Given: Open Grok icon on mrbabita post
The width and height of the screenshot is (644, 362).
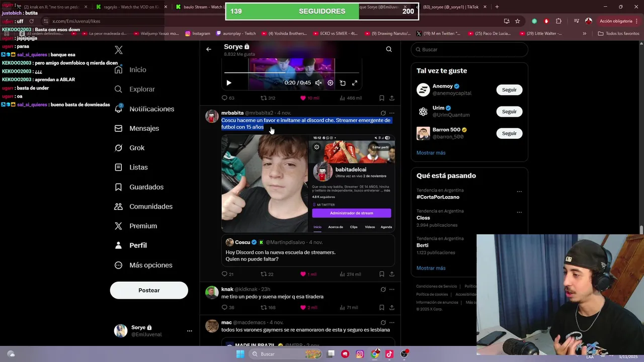Looking at the screenshot, I should (x=383, y=113).
